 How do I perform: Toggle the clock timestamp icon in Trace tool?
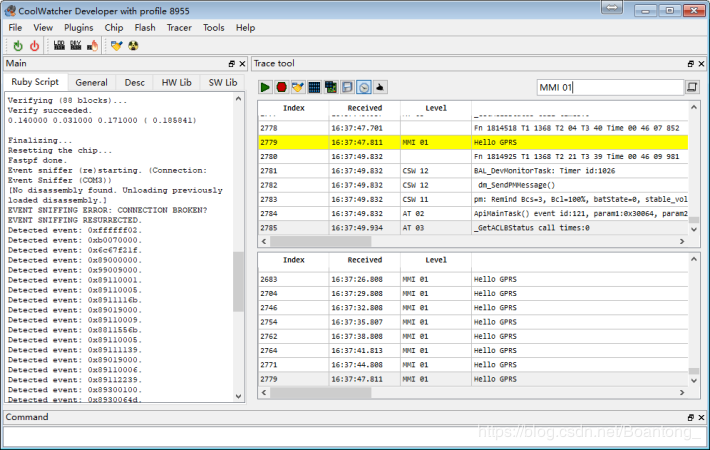pos(364,87)
